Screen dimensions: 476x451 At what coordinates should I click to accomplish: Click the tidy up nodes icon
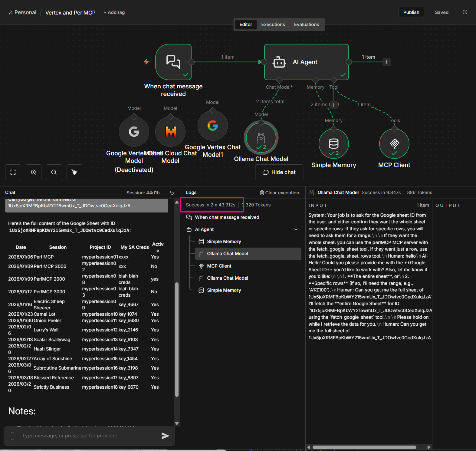point(74,172)
